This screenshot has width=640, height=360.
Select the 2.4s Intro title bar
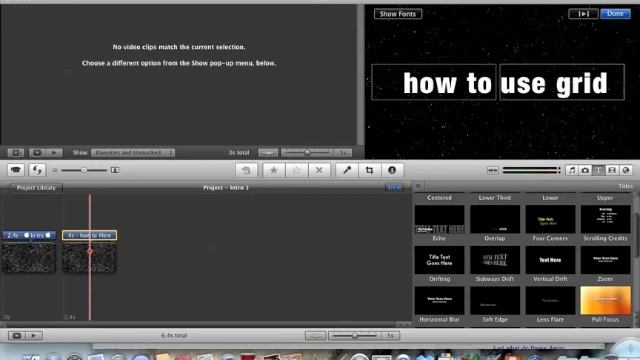(x=29, y=235)
